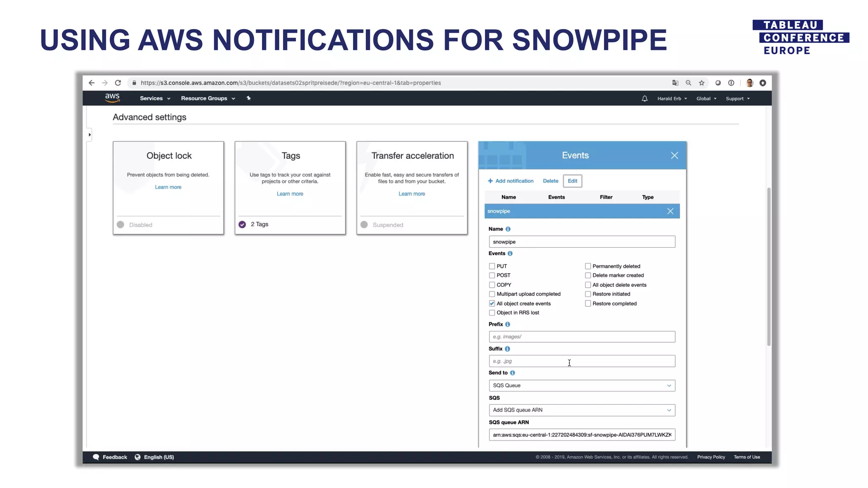Click the info icon next to Events
Viewport: 868px width, 488px height.
pos(510,254)
